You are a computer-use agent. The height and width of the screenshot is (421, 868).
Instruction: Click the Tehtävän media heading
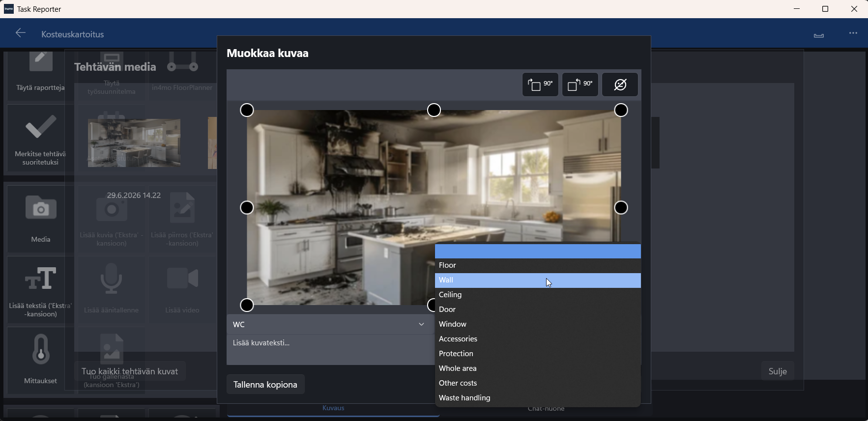click(115, 67)
